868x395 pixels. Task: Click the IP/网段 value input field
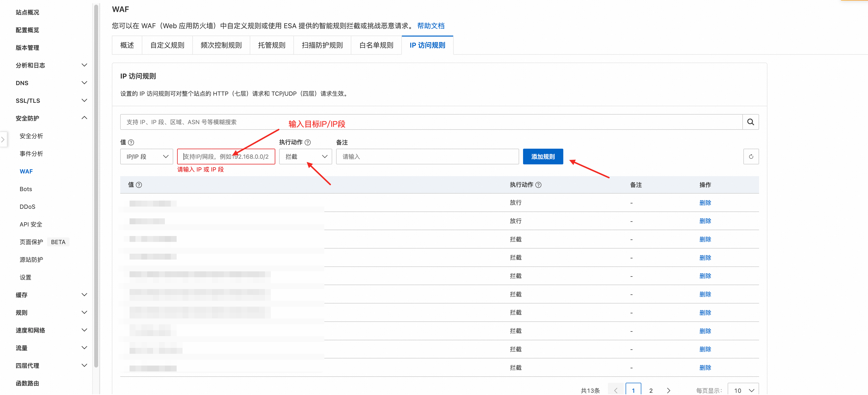(226, 157)
